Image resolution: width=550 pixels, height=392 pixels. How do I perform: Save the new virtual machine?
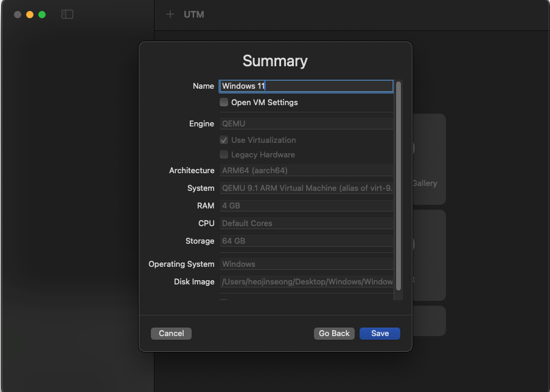coord(380,334)
